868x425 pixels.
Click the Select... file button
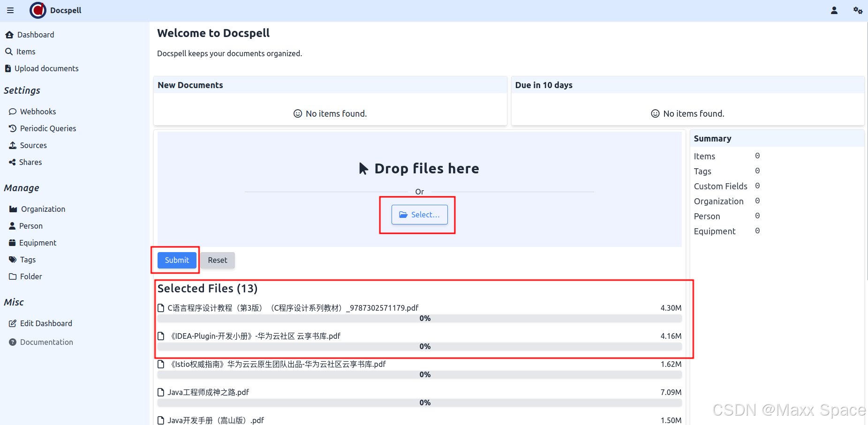click(x=420, y=215)
